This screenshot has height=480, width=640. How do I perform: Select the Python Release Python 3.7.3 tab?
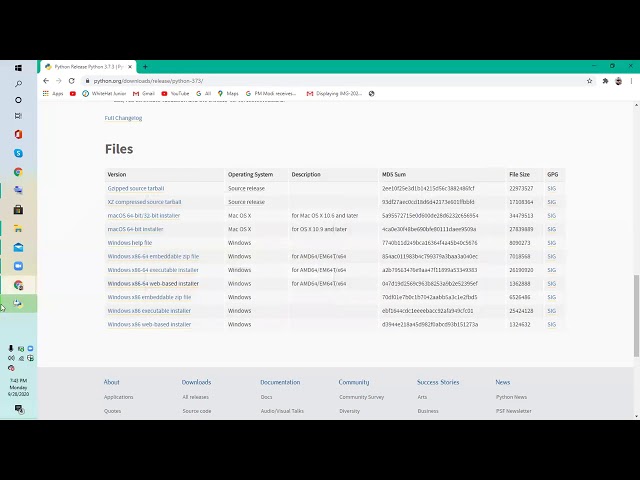click(x=89, y=67)
